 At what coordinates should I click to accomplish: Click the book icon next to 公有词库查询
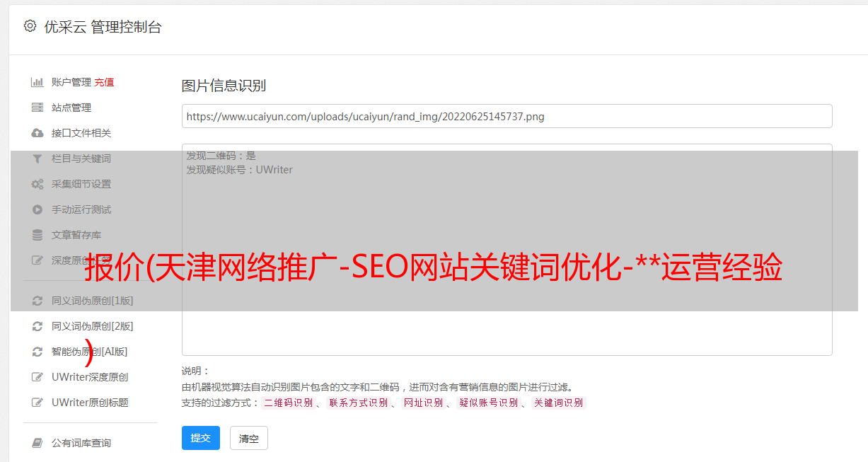point(37,443)
